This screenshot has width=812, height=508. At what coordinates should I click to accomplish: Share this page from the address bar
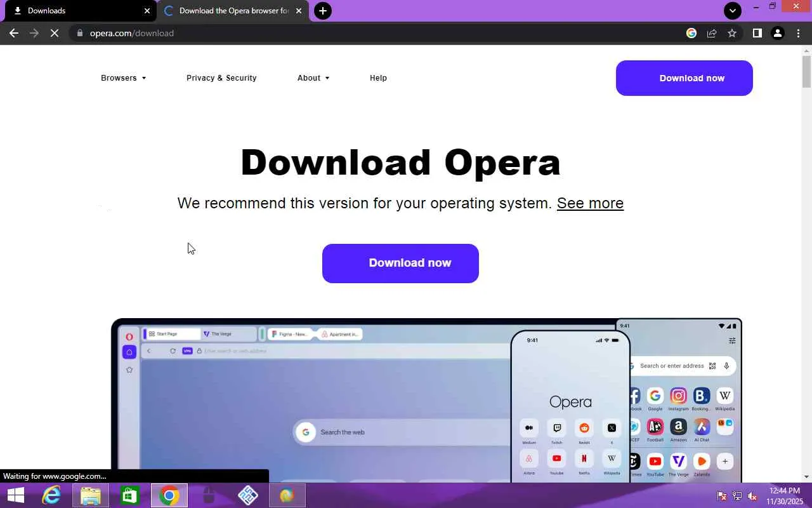(712, 33)
